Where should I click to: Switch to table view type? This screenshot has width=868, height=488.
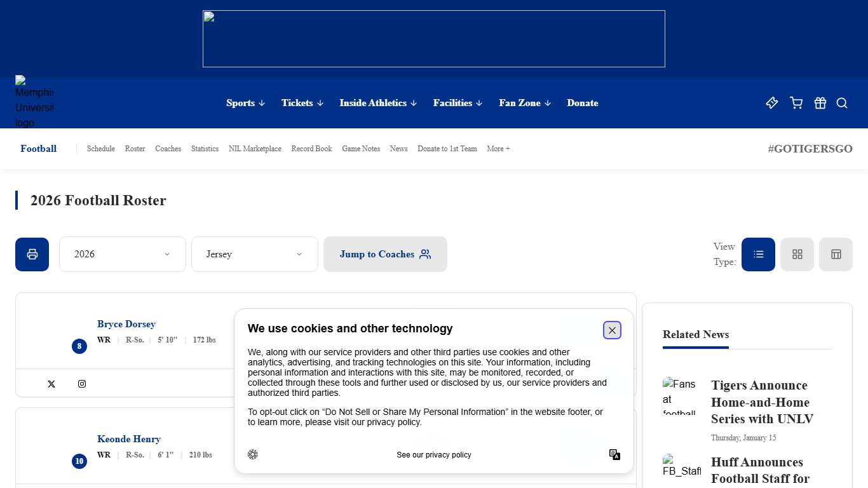click(x=836, y=254)
